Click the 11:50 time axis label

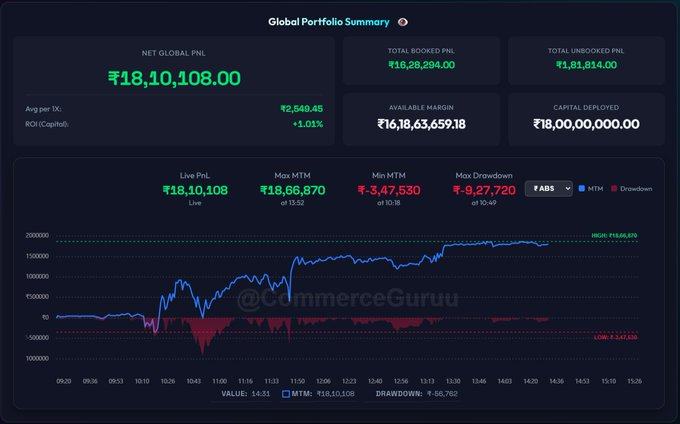pyautogui.click(x=298, y=381)
